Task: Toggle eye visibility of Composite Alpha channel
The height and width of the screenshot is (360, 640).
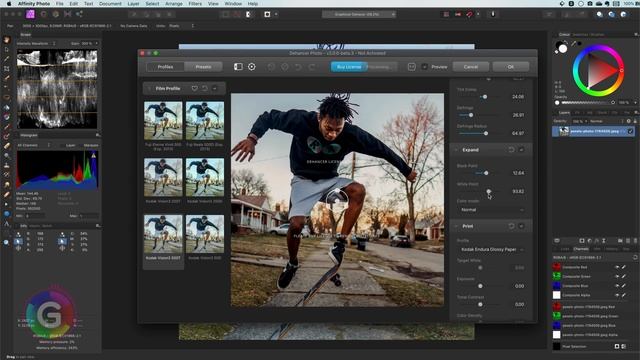Action: point(617,295)
